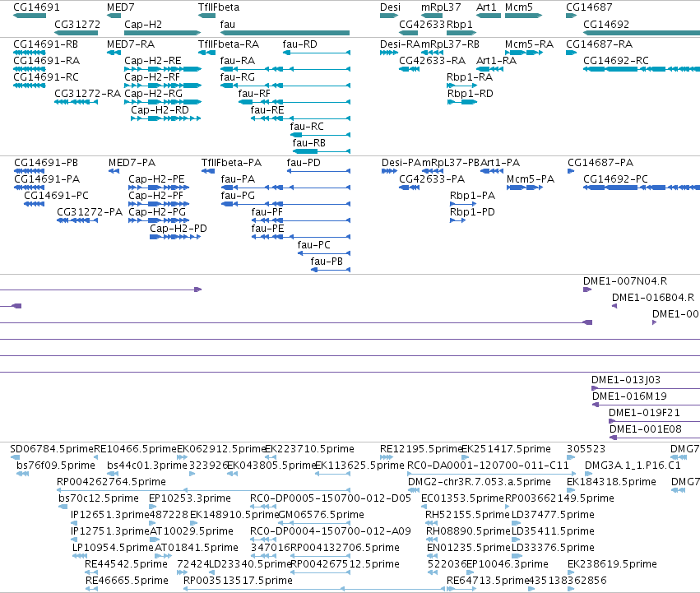The image size is (700, 593).
Task: Select EST label GM06576.5prime
Action: click(x=321, y=515)
